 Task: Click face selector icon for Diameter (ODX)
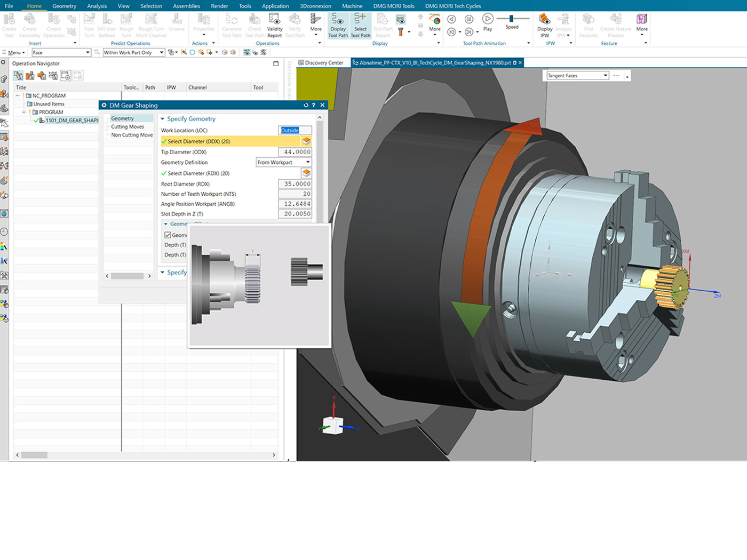click(x=306, y=141)
